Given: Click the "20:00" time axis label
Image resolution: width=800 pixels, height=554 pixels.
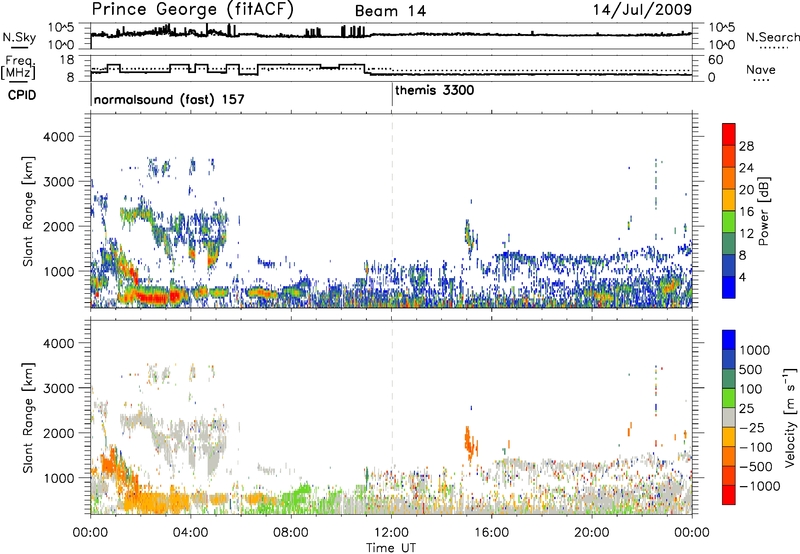Looking at the screenshot, I should coord(592,533).
